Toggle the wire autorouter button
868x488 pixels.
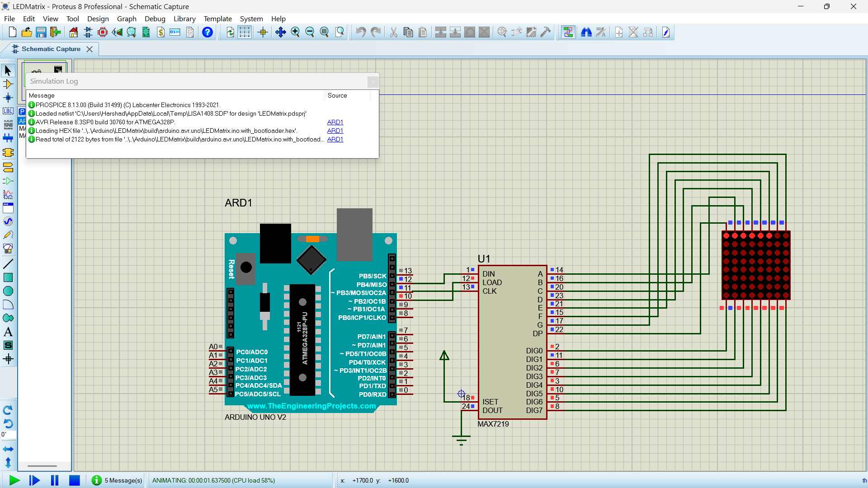568,32
